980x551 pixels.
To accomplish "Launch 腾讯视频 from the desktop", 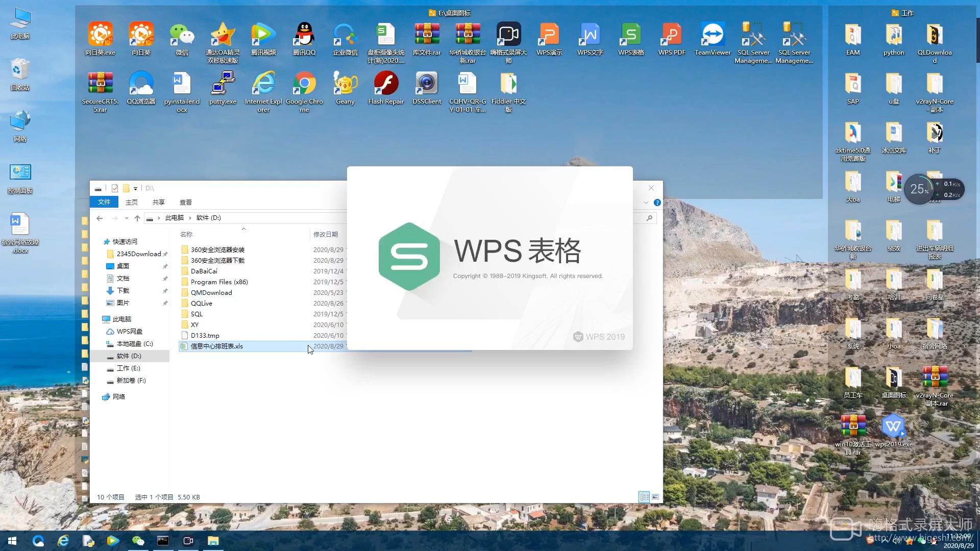I will click(x=263, y=40).
